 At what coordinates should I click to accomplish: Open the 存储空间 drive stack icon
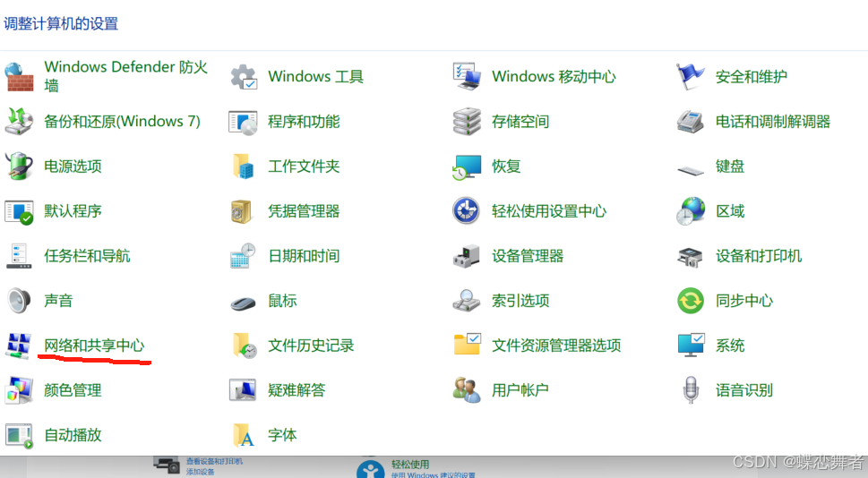(467, 121)
